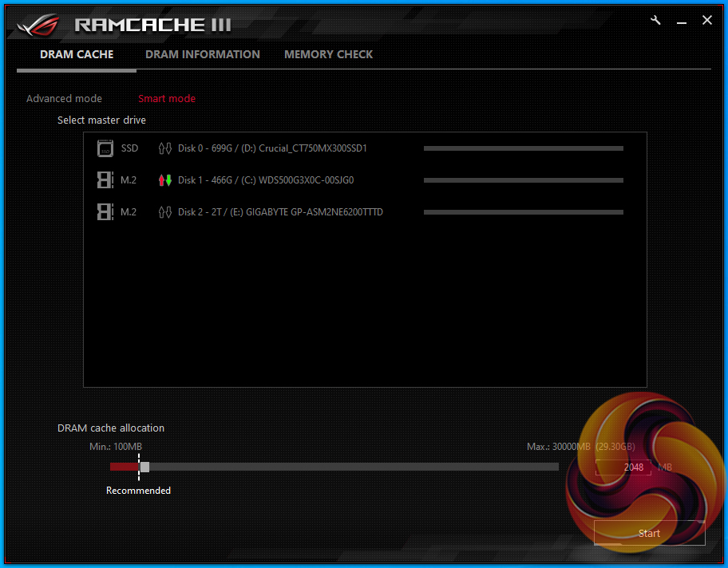Click the read/write arrows icon for Disk 2
Image resolution: width=728 pixels, height=568 pixels.
164,212
